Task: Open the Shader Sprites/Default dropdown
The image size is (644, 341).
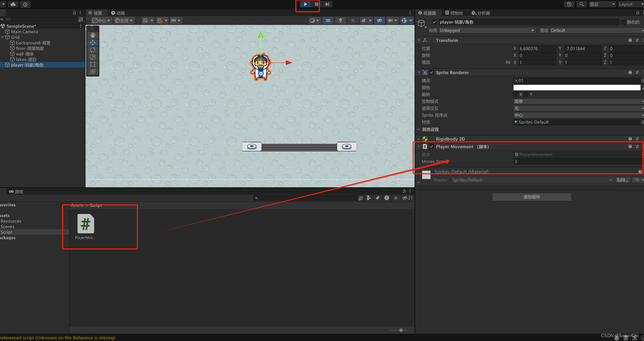Action: (532, 180)
